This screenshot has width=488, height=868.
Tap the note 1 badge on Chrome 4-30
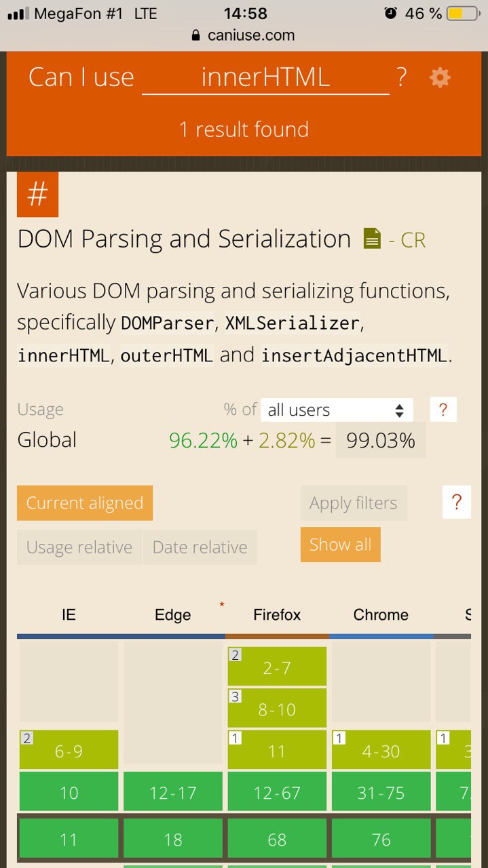click(x=339, y=738)
